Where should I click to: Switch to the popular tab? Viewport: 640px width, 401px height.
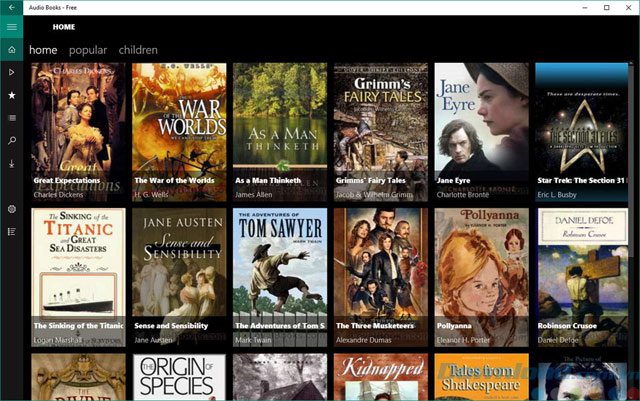click(88, 50)
